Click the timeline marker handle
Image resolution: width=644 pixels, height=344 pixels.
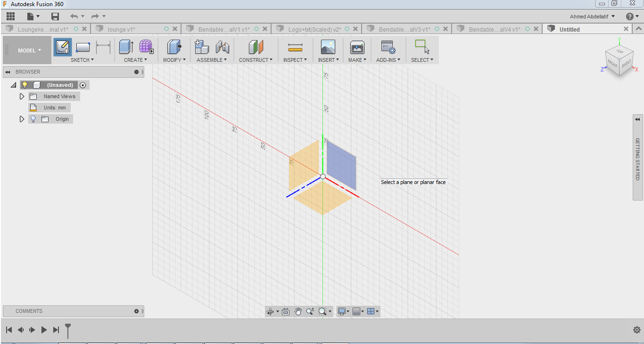pyautogui.click(x=68, y=330)
